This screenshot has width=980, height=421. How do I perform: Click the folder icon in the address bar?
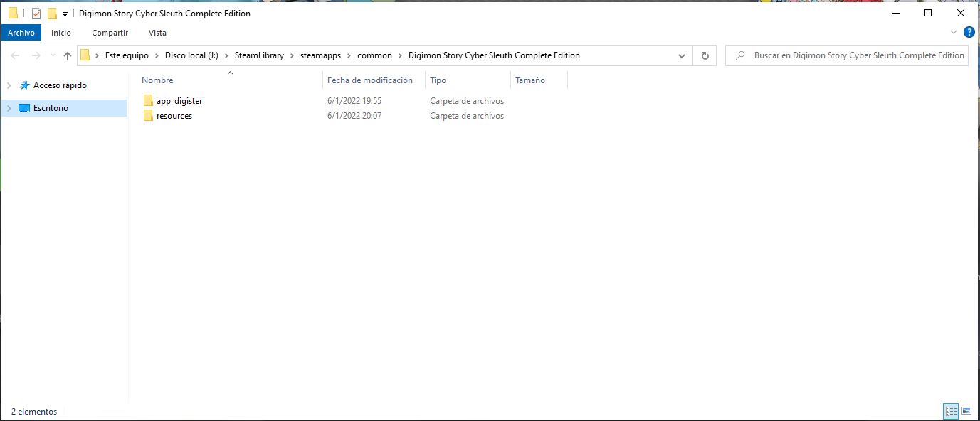pyautogui.click(x=85, y=55)
